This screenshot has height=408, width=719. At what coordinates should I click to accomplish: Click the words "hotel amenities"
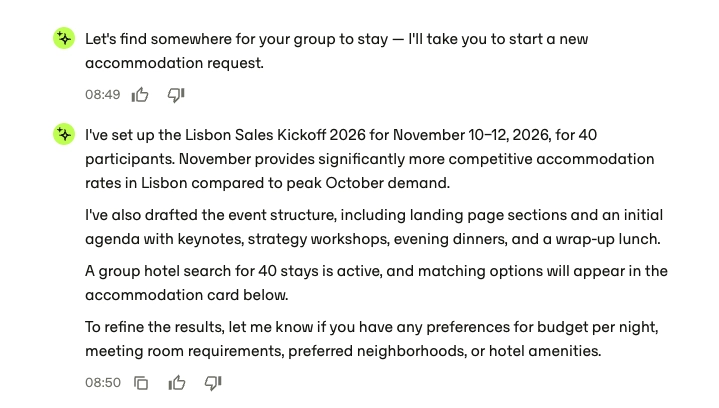(544, 351)
